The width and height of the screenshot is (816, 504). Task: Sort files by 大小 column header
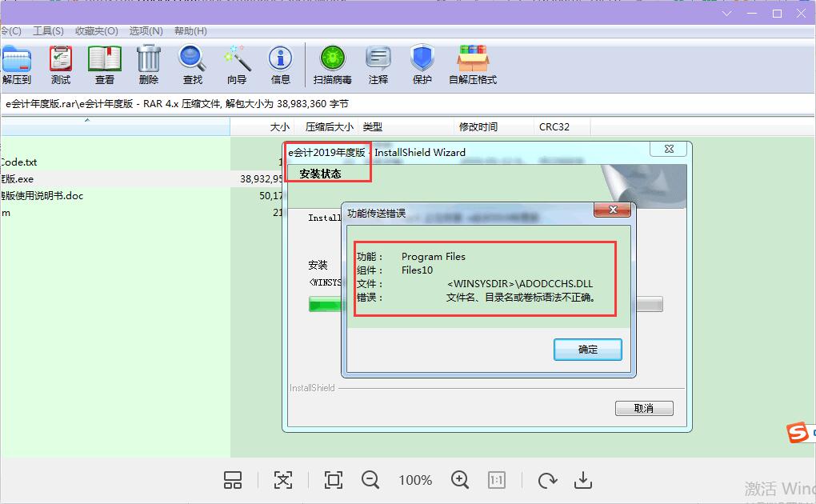(x=262, y=126)
